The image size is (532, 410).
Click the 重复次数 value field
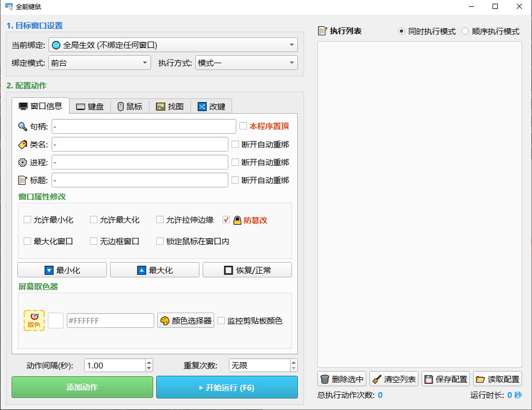(x=259, y=366)
